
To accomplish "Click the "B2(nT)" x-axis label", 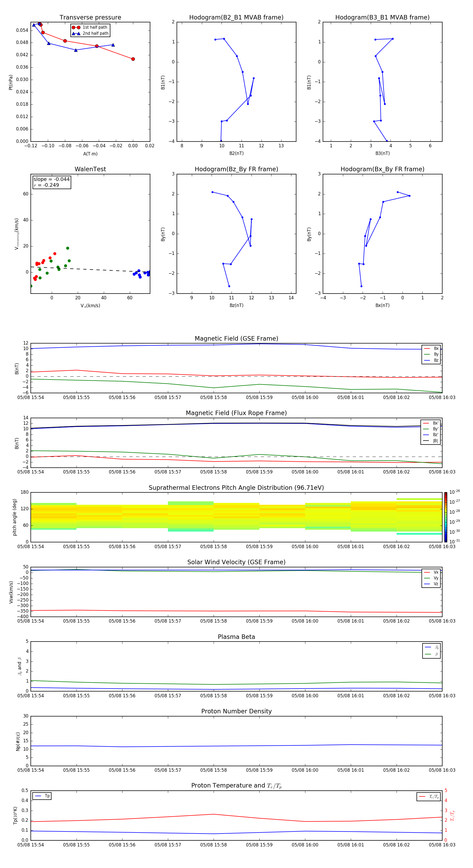I will click(236, 153).
